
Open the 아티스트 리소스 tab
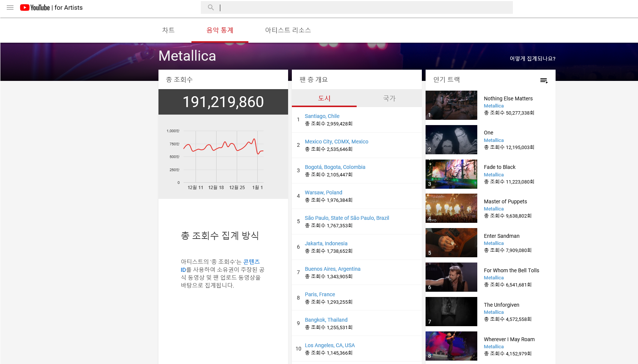click(x=288, y=30)
